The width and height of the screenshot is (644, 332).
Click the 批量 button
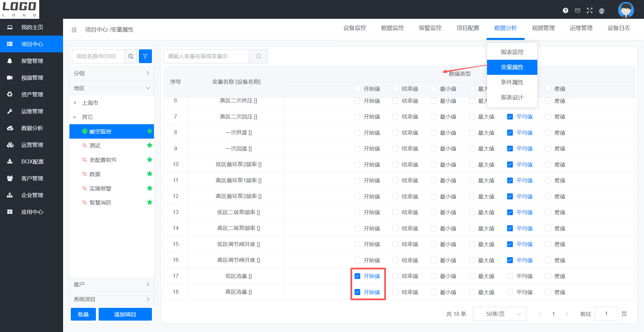coord(83,314)
